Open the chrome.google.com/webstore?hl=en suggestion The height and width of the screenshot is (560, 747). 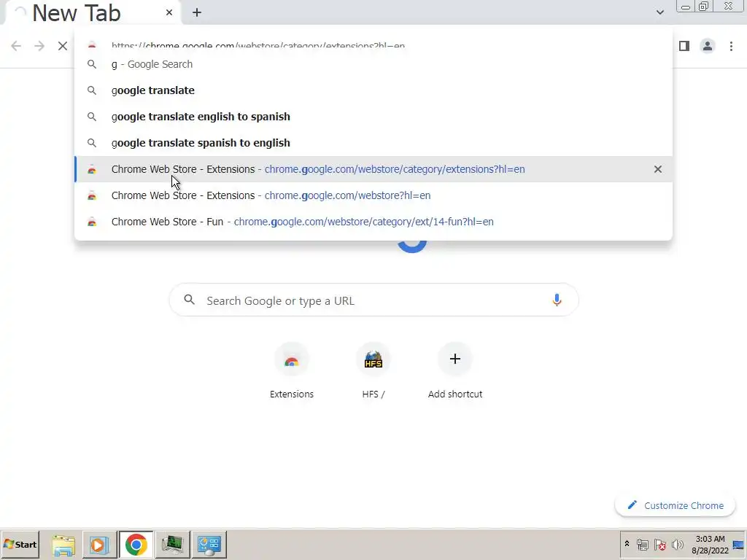pyautogui.click(x=373, y=195)
